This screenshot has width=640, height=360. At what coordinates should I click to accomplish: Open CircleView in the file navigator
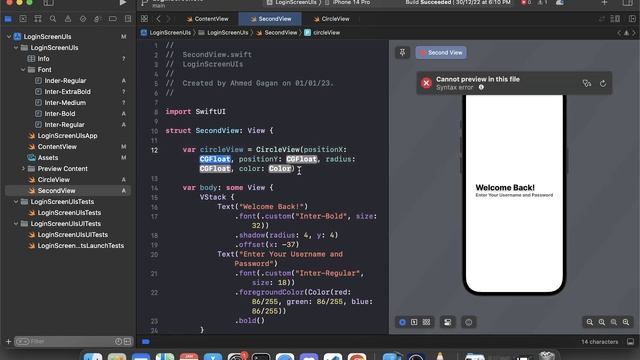[53, 180]
